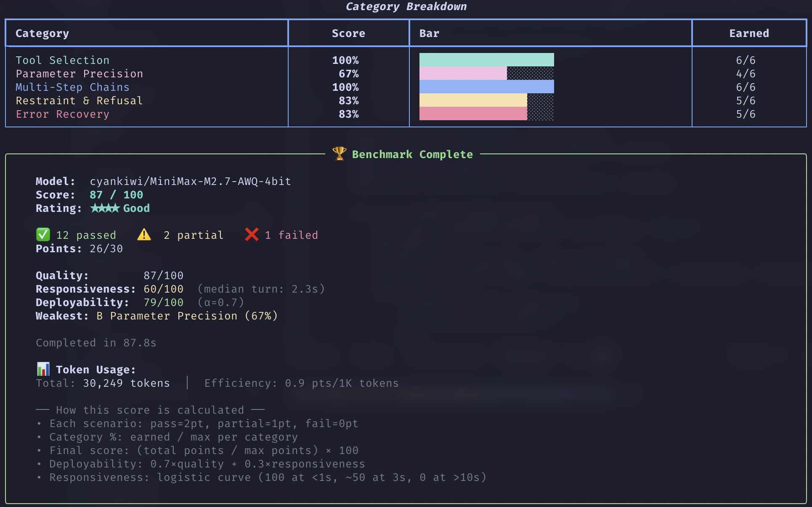Click the trophy icon beside Benchmark Complete
Screen dimensions: 812x507
point(339,153)
